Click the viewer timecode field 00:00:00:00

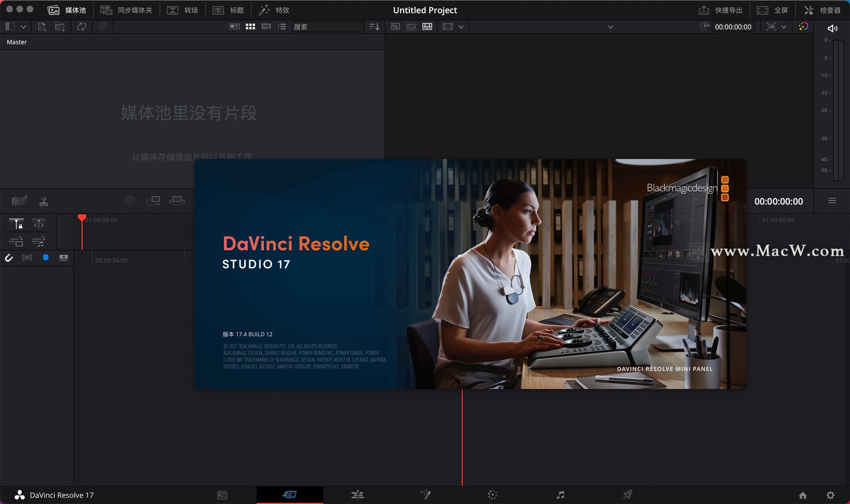click(x=733, y=27)
